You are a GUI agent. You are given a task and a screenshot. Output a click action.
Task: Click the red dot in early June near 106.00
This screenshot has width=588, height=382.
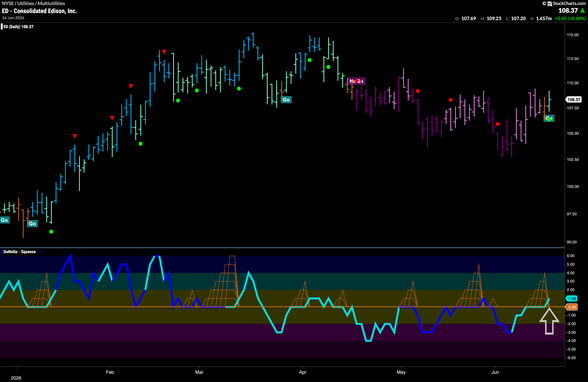(x=497, y=124)
